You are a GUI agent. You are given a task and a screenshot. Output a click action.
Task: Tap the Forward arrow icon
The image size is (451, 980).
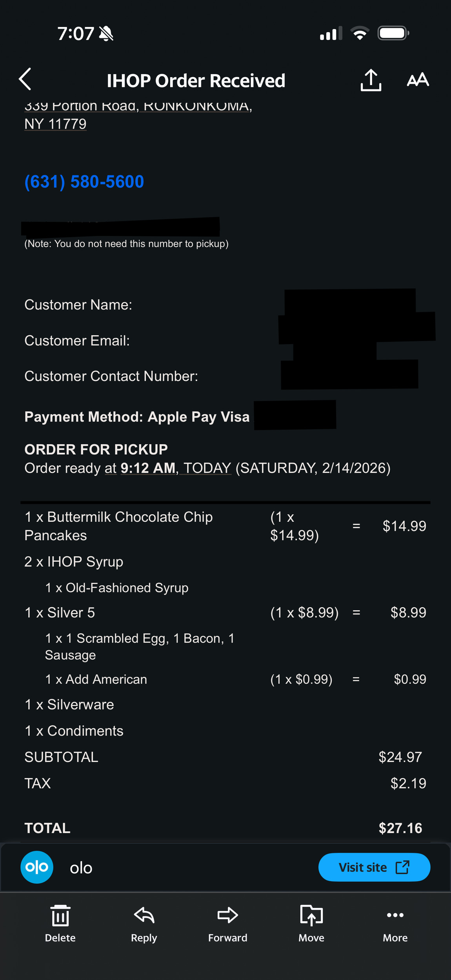click(x=227, y=916)
